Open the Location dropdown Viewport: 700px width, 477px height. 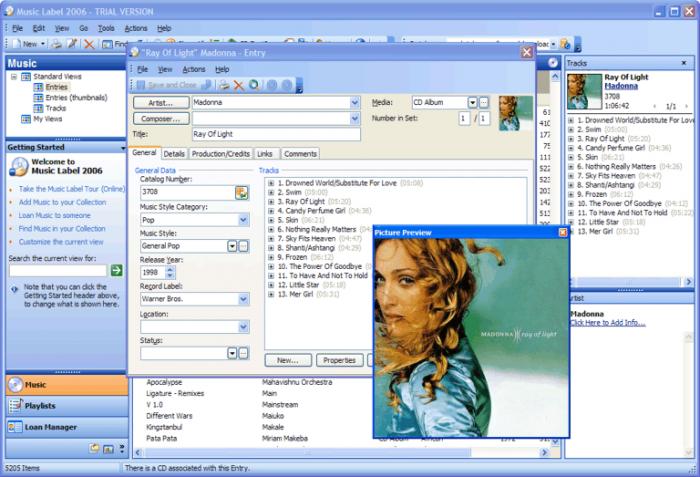(243, 327)
